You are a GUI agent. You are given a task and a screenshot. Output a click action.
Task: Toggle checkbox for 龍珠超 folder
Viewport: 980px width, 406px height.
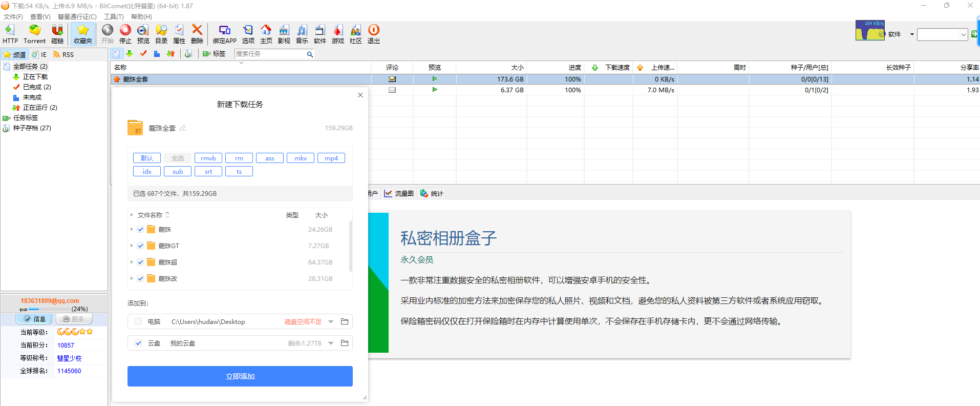[140, 262]
